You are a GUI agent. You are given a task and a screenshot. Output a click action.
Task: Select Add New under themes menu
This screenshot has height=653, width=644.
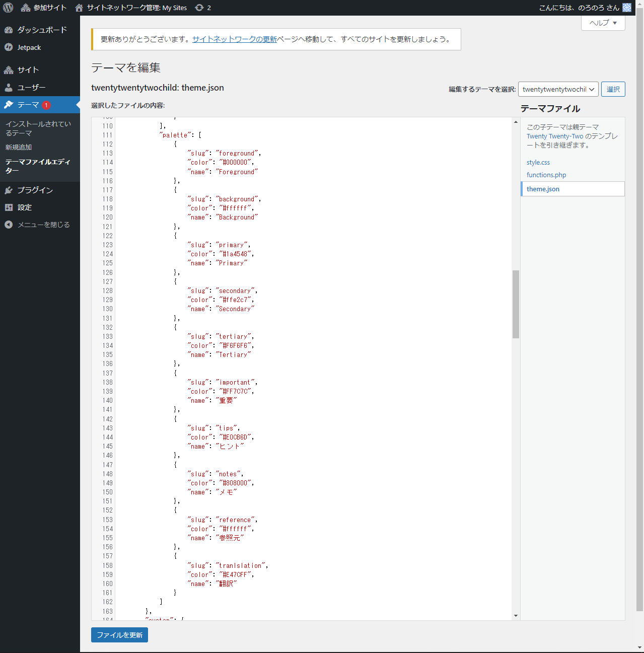19,147
